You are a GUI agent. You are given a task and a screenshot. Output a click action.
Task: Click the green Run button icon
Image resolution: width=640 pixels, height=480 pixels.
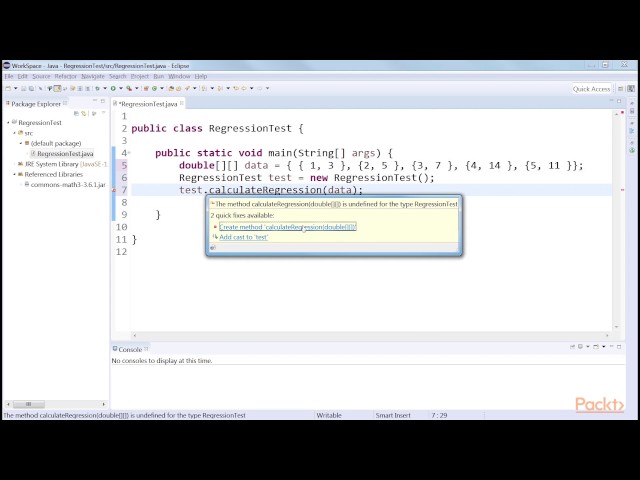[x=113, y=88]
